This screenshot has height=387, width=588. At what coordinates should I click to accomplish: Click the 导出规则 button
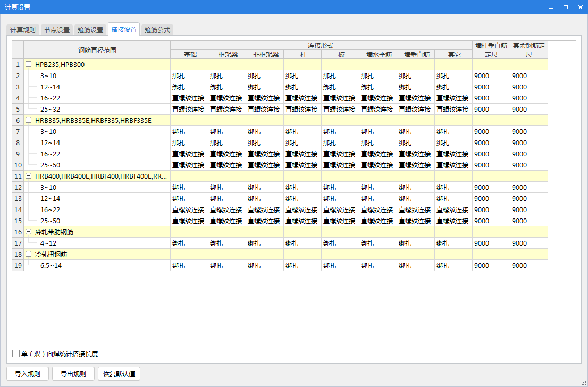(73, 374)
